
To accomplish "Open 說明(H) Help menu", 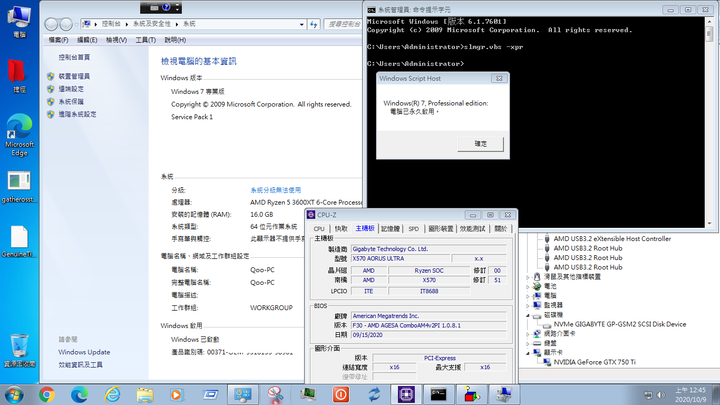I will click(x=175, y=40).
